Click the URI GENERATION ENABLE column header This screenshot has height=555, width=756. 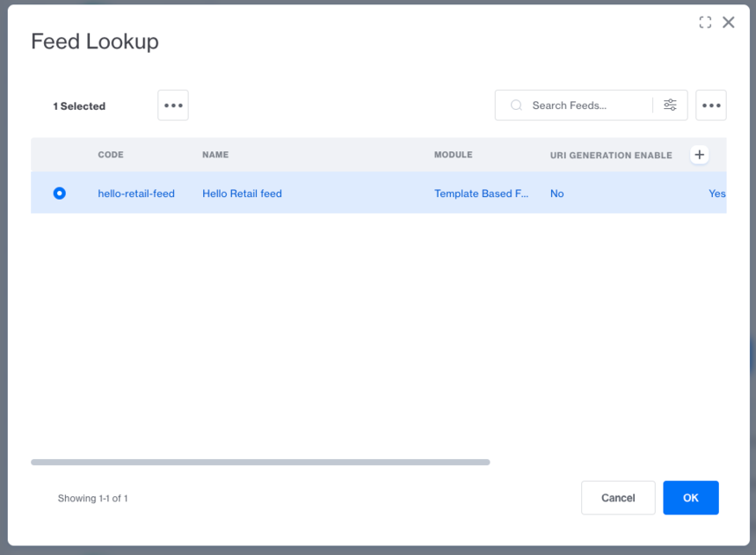tap(611, 155)
